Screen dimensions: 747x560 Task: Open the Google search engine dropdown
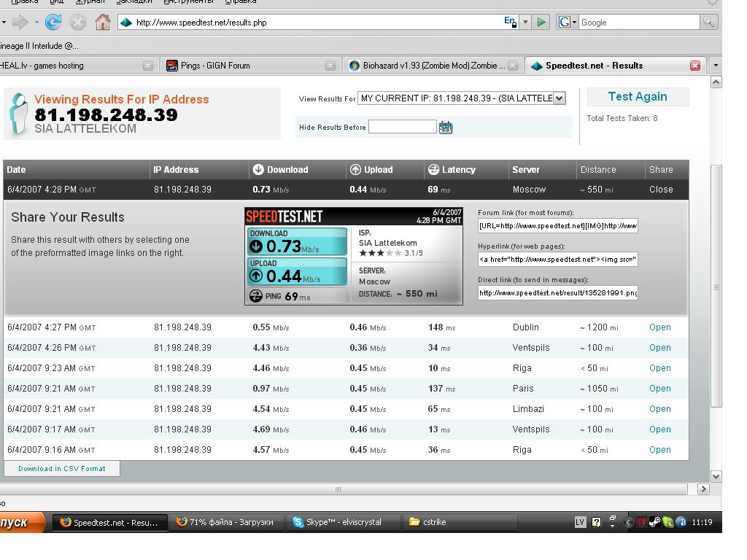click(x=566, y=23)
